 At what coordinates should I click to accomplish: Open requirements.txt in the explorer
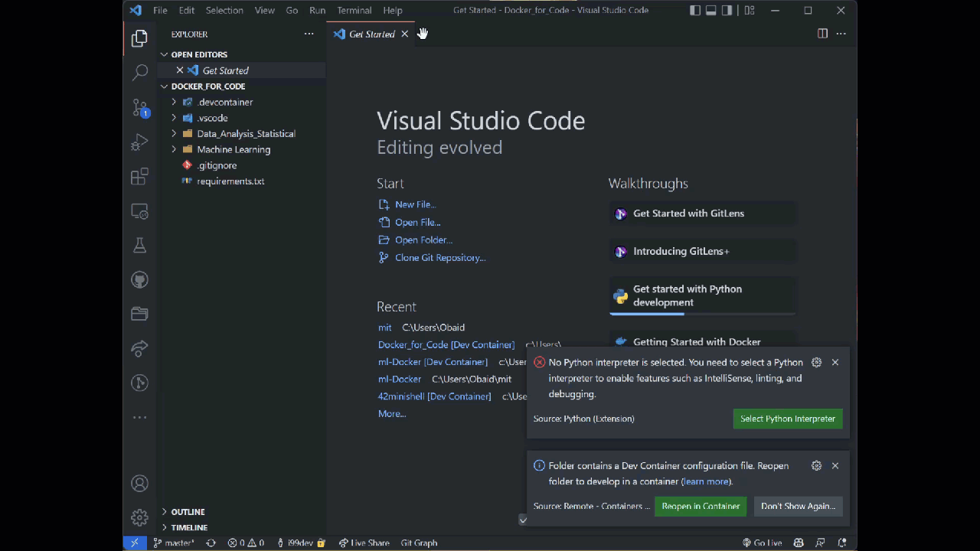(x=230, y=181)
